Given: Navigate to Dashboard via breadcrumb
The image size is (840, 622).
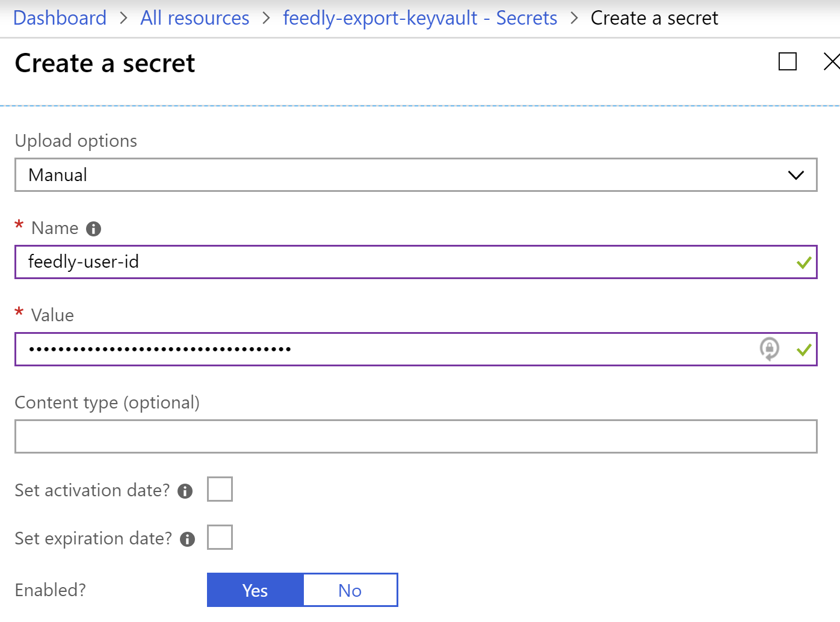Looking at the screenshot, I should pyautogui.click(x=59, y=18).
